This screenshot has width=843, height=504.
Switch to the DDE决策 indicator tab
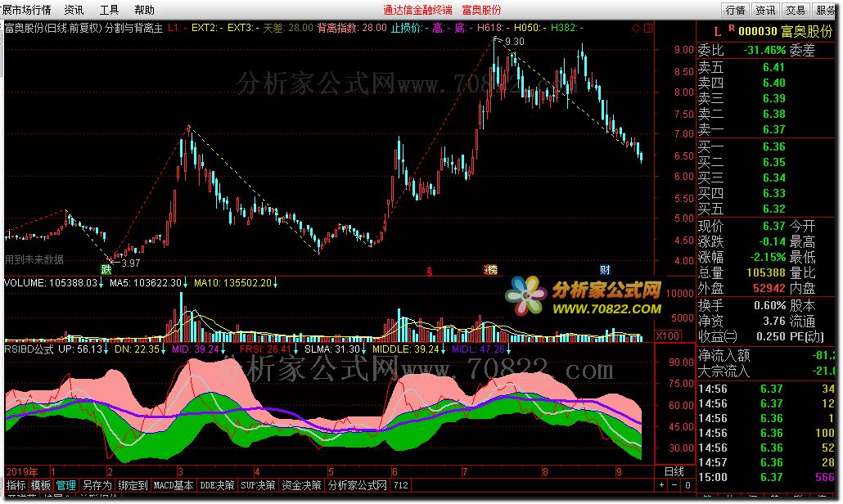(217, 485)
